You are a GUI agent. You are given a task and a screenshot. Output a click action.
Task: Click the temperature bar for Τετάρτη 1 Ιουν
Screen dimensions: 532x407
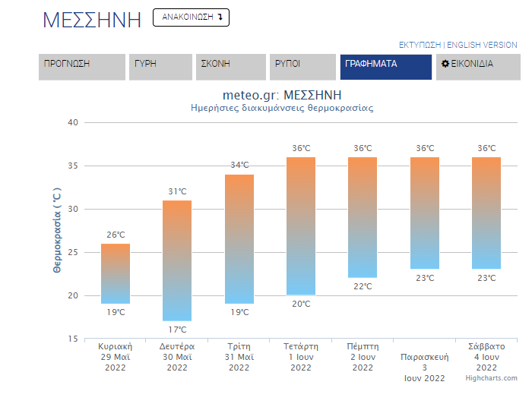[301, 226]
